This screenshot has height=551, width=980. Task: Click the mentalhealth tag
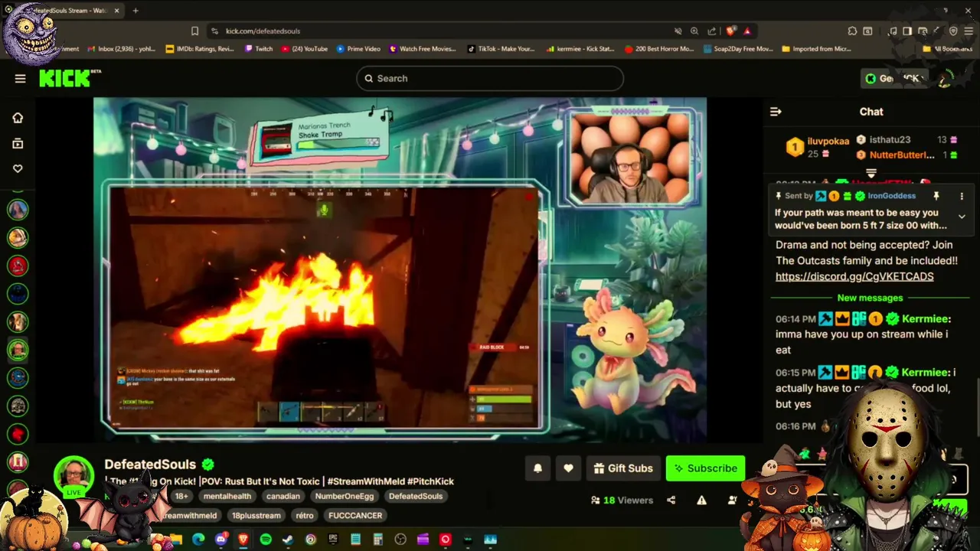point(227,496)
